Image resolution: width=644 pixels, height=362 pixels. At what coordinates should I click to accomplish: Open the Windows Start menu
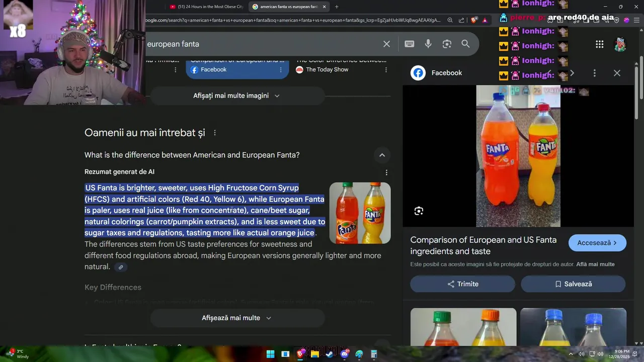pos(270,354)
